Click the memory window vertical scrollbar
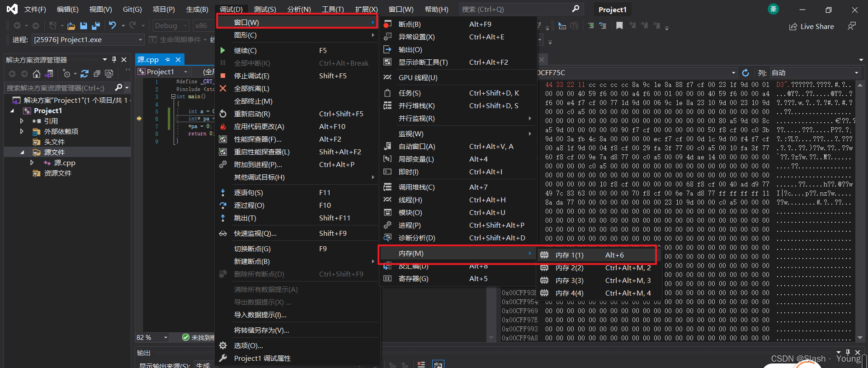The height and width of the screenshot is (368, 868). click(860, 211)
